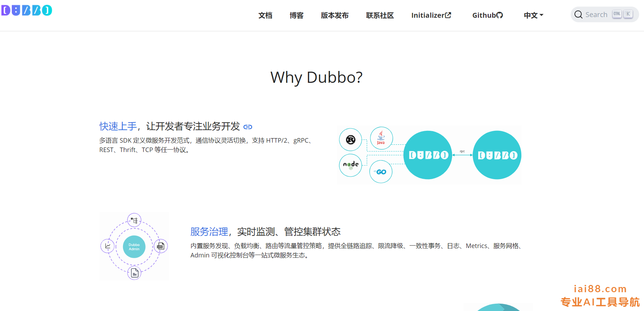Open the 文档 navigation menu item

point(265,15)
